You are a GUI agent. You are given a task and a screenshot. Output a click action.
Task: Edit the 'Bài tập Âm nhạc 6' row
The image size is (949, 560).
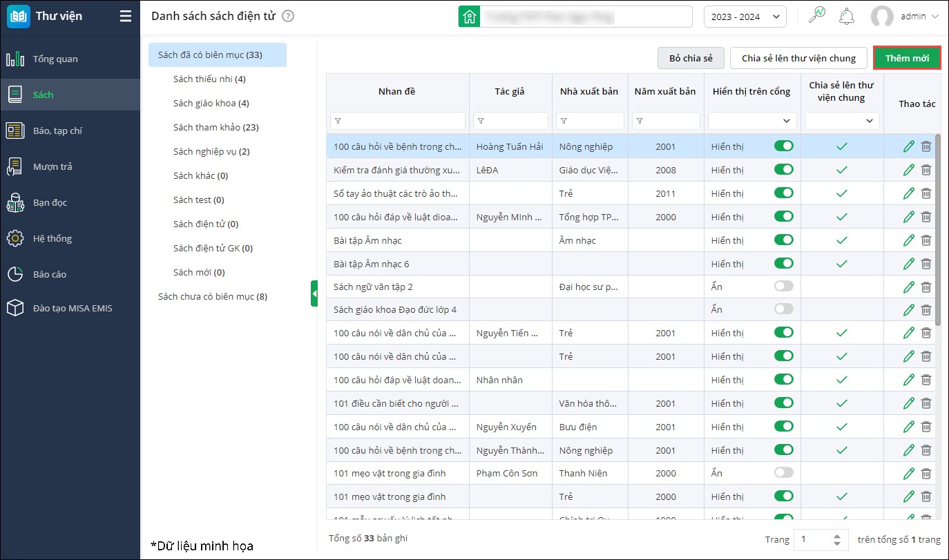tap(908, 264)
